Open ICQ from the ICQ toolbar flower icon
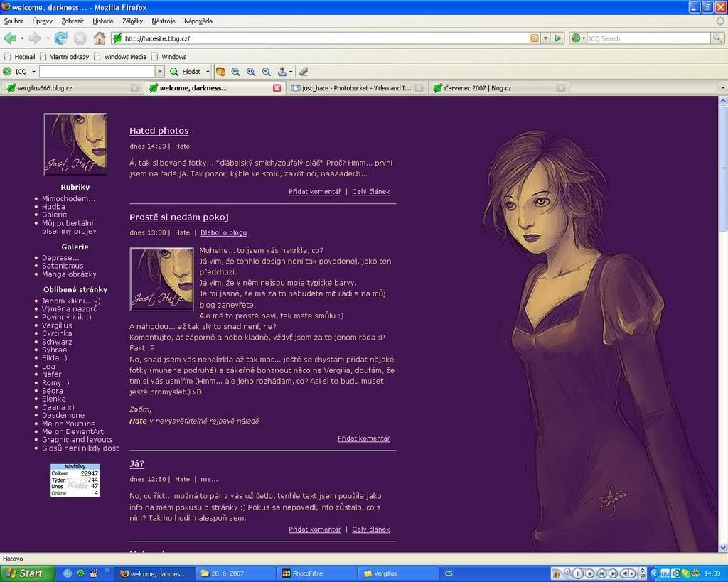The width and height of the screenshot is (728, 582). pyautogui.click(x=9, y=71)
